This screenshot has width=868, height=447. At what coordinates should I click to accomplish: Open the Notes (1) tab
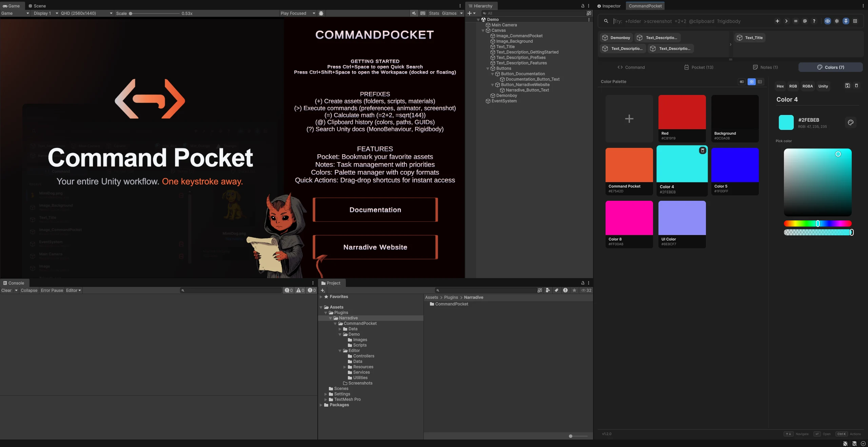pos(765,67)
